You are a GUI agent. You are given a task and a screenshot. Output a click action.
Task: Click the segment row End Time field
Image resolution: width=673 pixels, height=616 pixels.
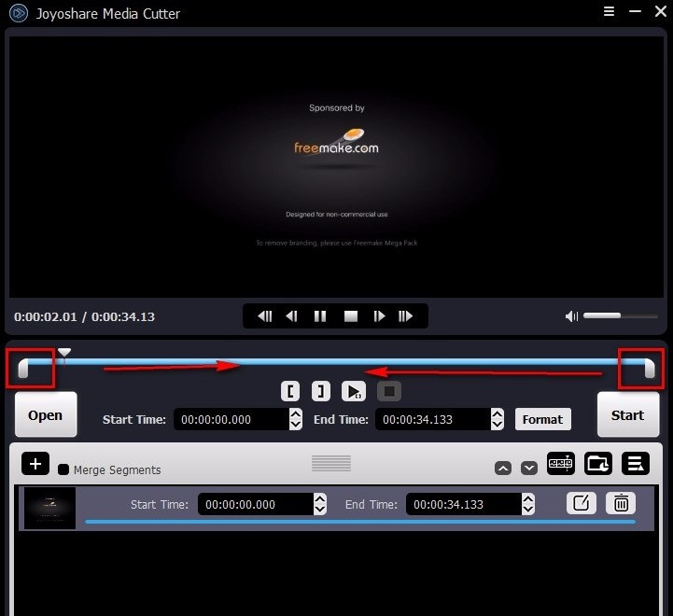pos(464,504)
